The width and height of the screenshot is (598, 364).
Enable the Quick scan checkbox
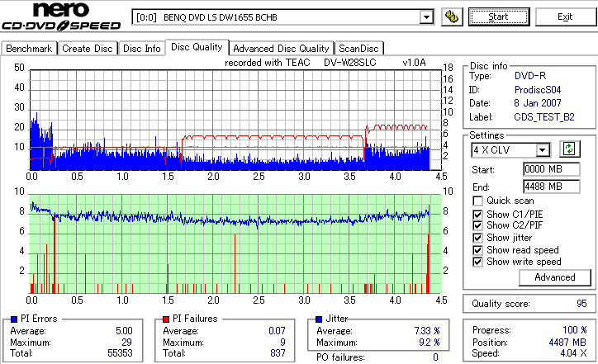click(x=477, y=201)
